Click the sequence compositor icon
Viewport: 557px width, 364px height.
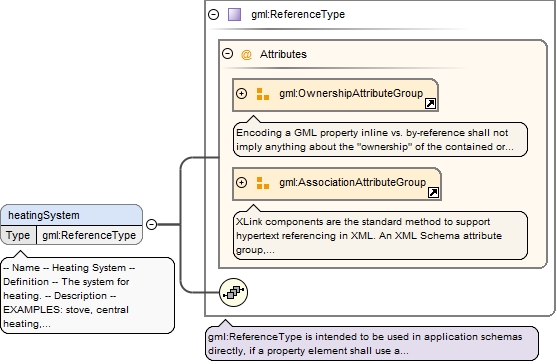pos(233,292)
